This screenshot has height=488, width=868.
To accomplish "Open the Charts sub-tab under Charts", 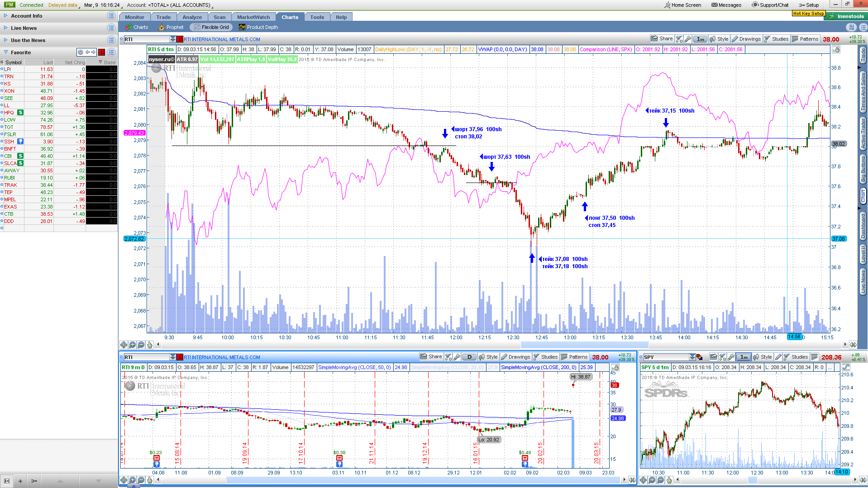I will 137,27.
